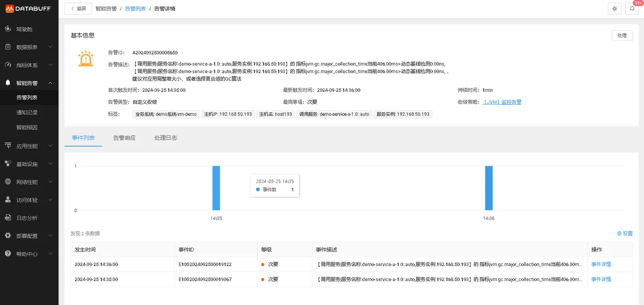Open notifications bell with 99+ badge
The height and width of the screenshot is (305, 644).
(632, 9)
